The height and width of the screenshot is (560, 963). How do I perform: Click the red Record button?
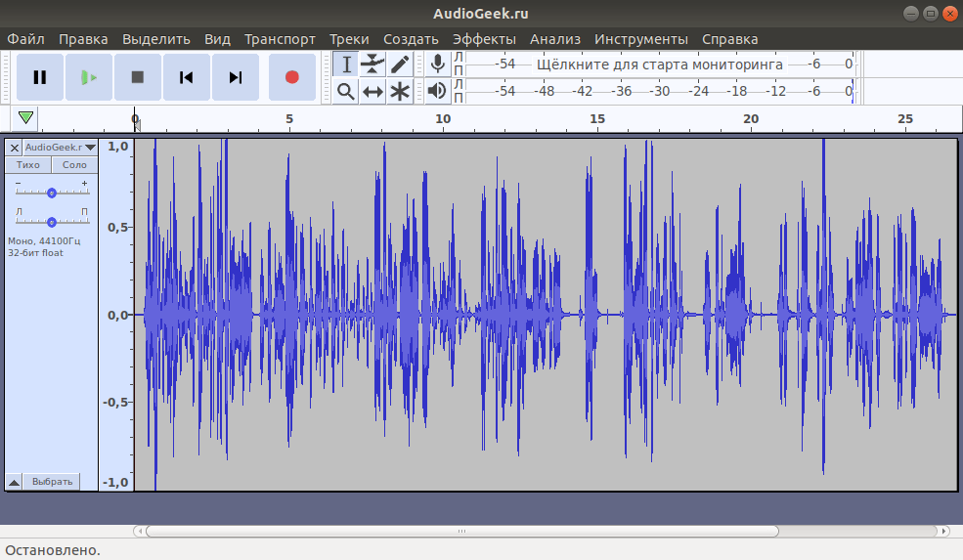pos(291,77)
